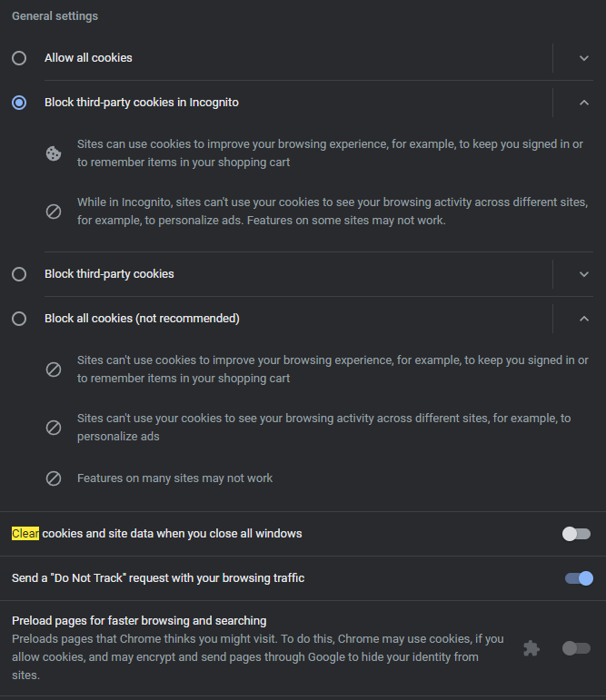Select Block all cookies (not recommended) radio

coord(19,319)
